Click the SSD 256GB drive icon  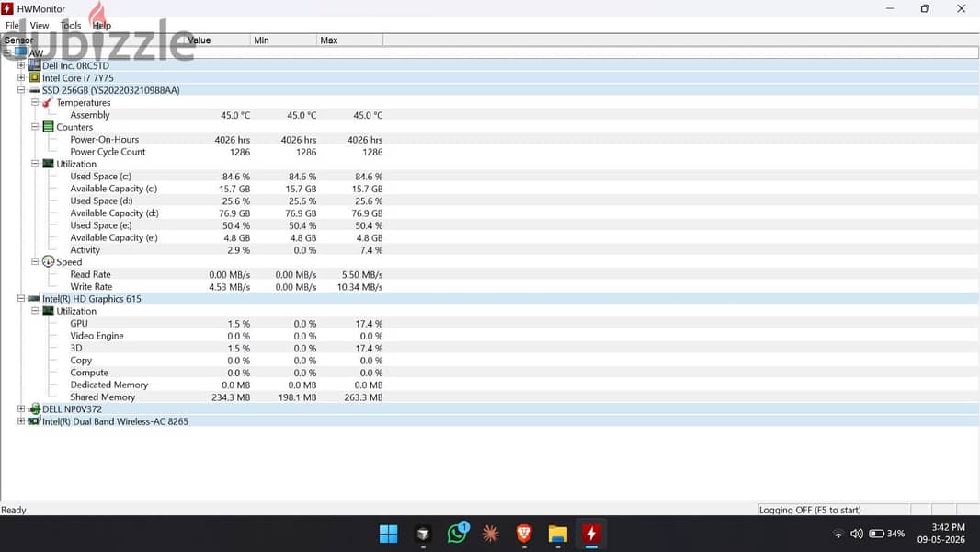point(34,90)
